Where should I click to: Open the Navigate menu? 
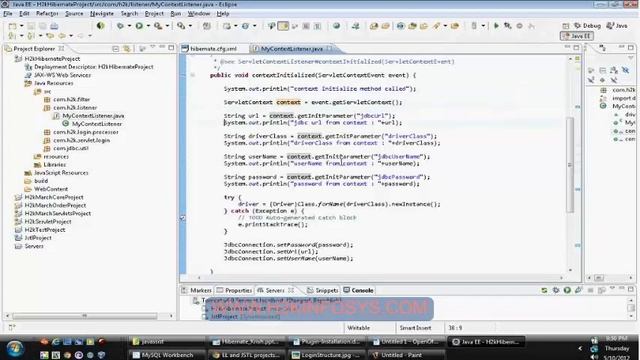(x=102, y=13)
